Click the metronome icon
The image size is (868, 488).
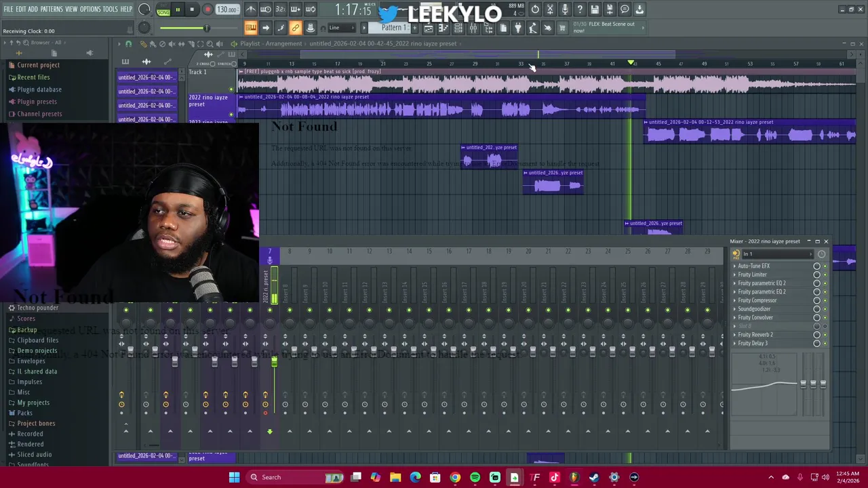[x=251, y=9]
